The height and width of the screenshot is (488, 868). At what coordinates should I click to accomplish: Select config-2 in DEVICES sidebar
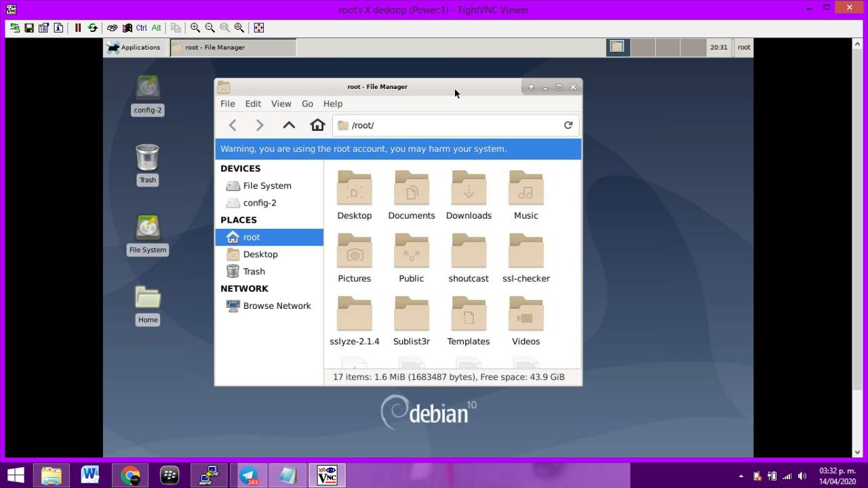(x=269, y=203)
